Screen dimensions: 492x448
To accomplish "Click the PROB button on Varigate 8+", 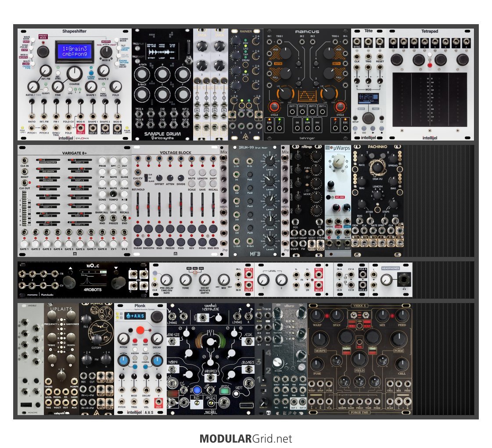I will 102,160.
